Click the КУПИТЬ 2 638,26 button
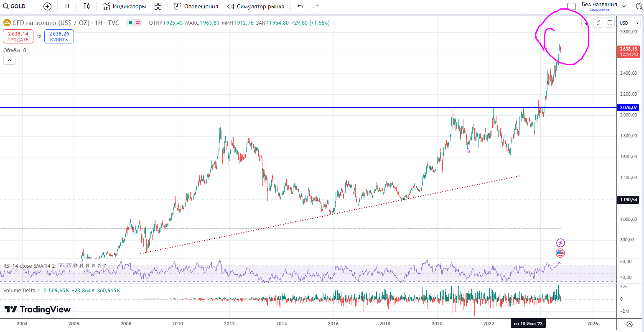 click(59, 36)
